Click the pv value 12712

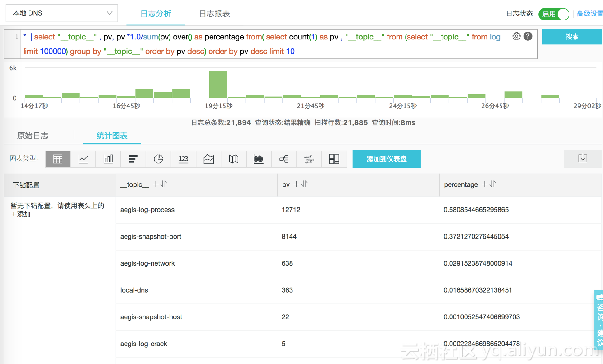(x=291, y=210)
